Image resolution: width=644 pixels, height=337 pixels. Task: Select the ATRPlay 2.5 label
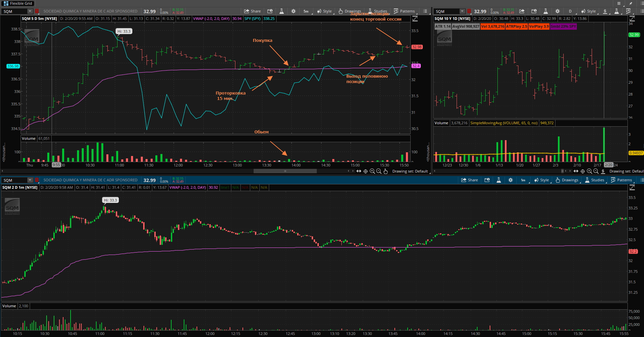coord(517,26)
